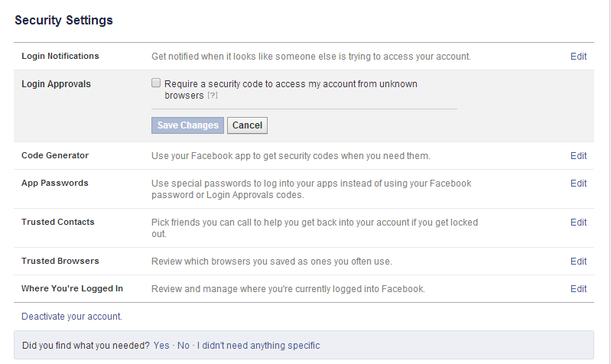The image size is (611, 364).
Task: Tick the Require a security code checkbox
Action: pos(156,83)
